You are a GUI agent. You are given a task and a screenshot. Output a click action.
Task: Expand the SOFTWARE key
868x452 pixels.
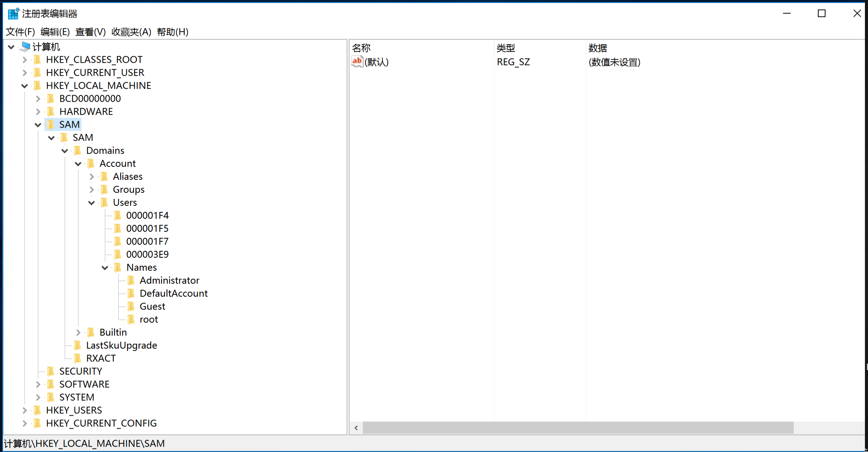[x=38, y=384]
